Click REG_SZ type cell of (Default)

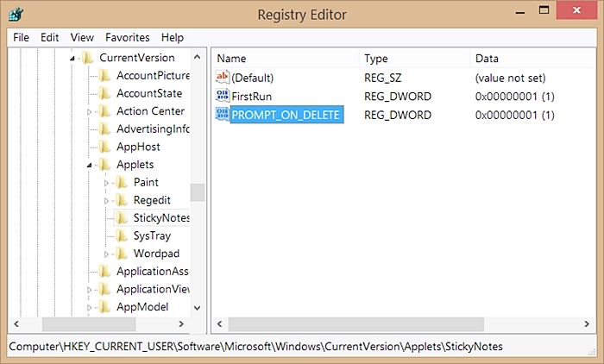pyautogui.click(x=382, y=78)
